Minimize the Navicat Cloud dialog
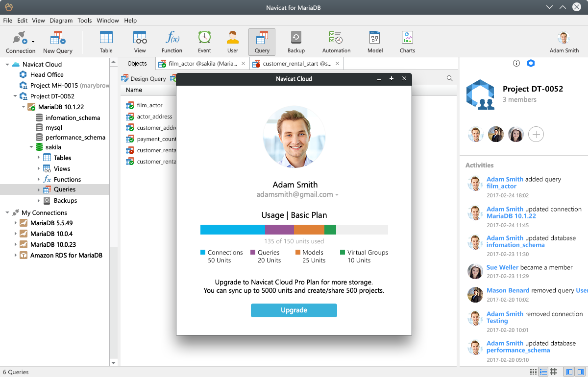 pos(379,79)
